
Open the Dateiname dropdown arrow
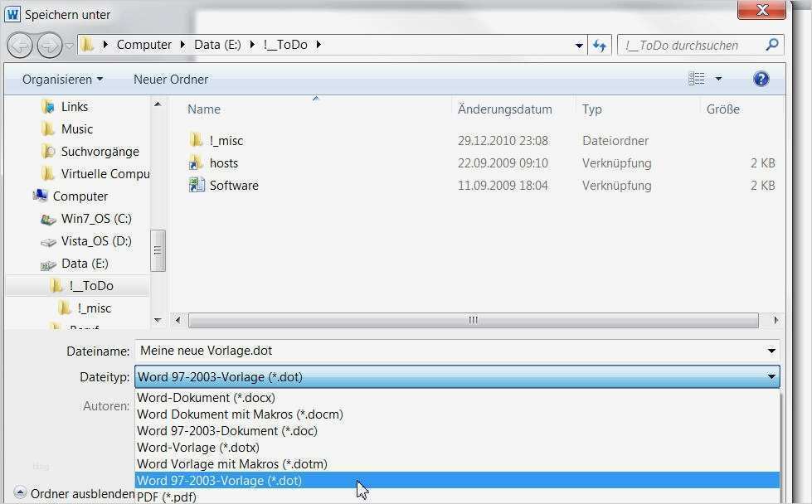tap(770, 350)
